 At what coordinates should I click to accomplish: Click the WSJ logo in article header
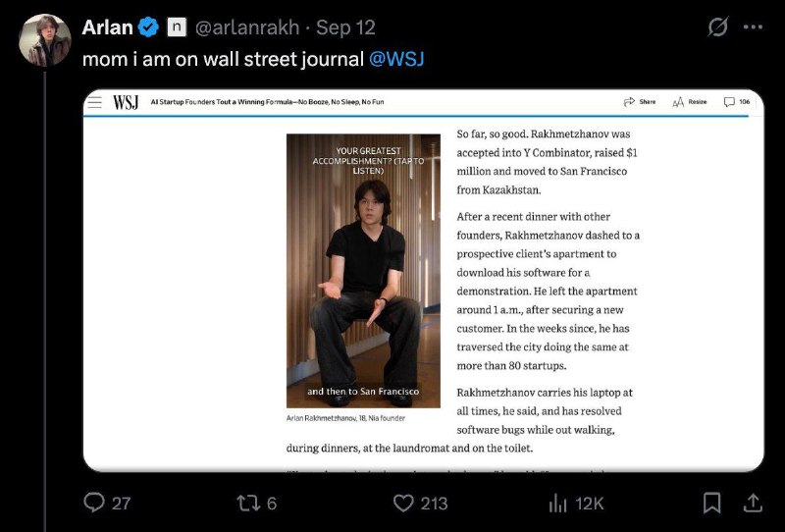(x=126, y=102)
